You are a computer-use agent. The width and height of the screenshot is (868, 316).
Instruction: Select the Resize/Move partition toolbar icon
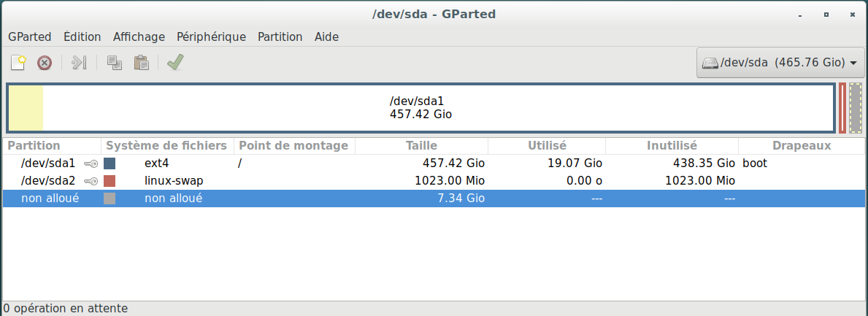[79, 63]
